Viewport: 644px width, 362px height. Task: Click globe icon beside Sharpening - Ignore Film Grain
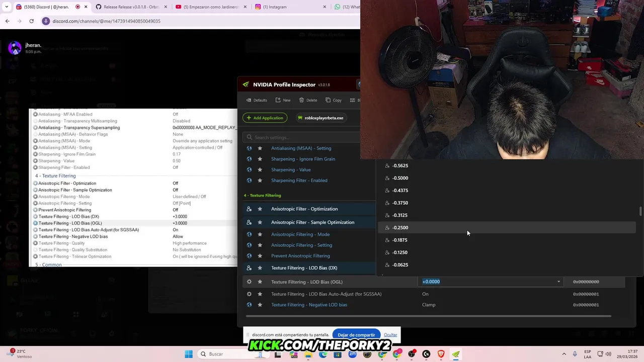click(x=249, y=159)
